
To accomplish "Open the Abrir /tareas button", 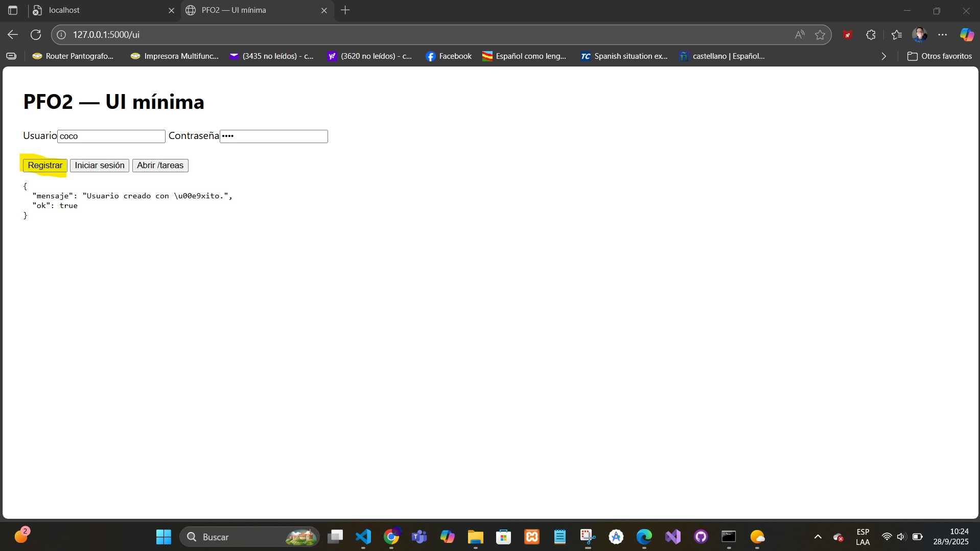I will [160, 166].
